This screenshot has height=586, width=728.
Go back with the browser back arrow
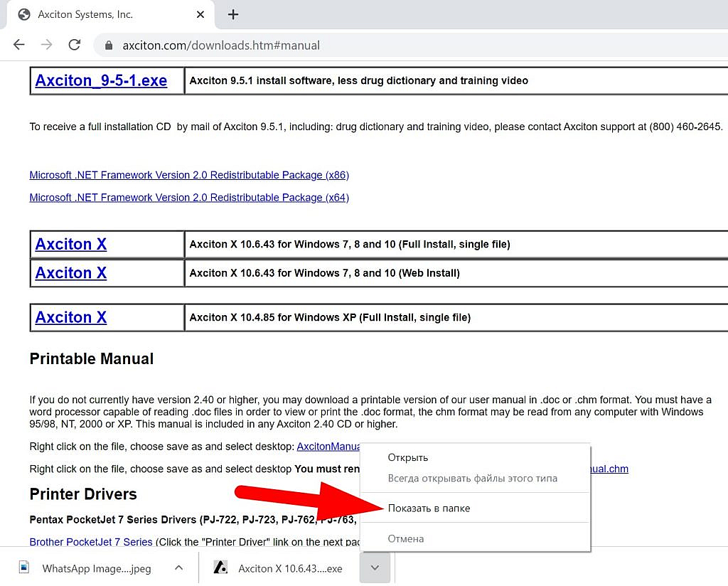(x=19, y=45)
